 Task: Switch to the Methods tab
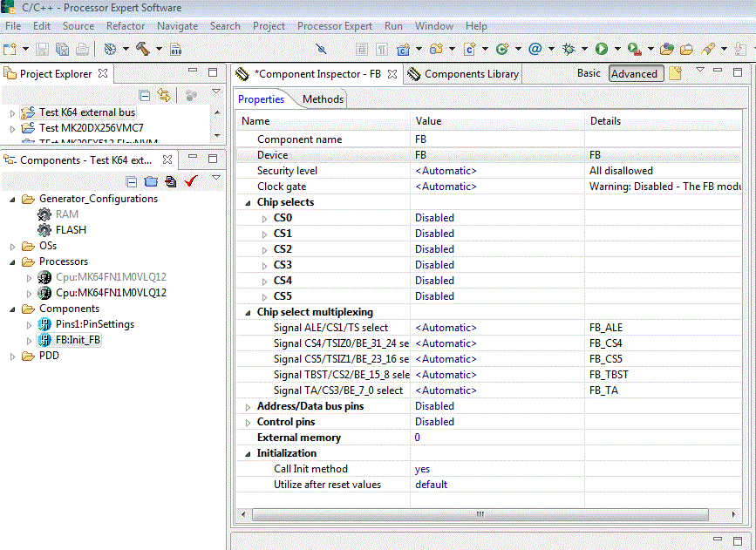pos(322,98)
